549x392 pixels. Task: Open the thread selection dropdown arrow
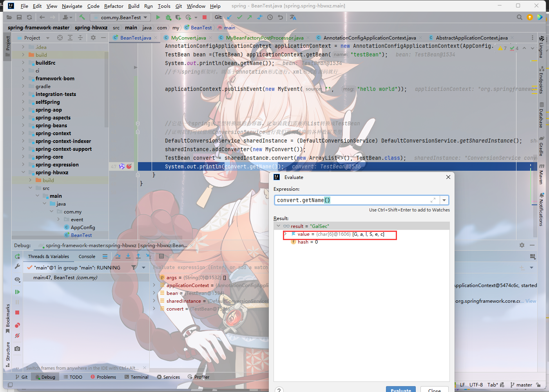(144, 267)
